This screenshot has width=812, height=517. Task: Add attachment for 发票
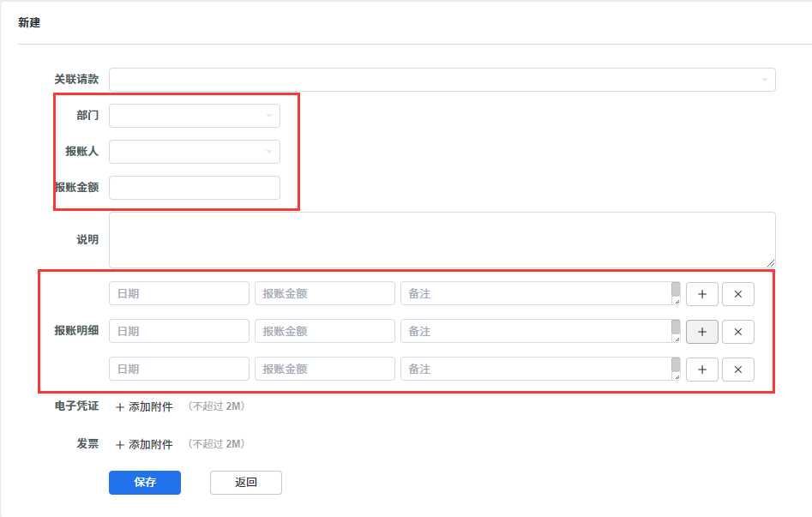tap(144, 444)
